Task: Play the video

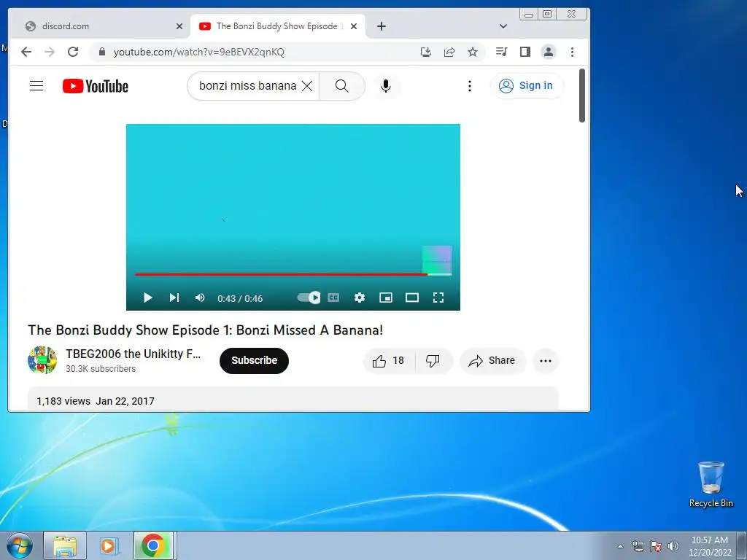Action: [x=147, y=297]
